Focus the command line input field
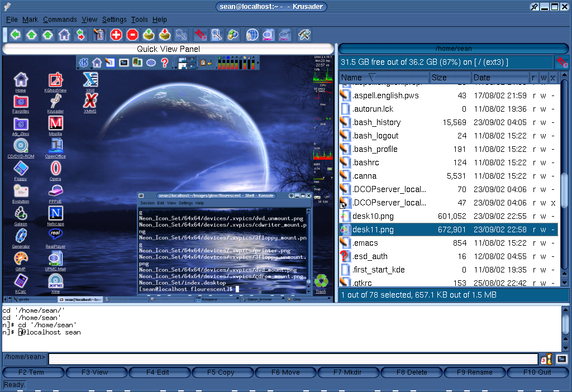Viewport: 572px width, 392px height. [293, 359]
